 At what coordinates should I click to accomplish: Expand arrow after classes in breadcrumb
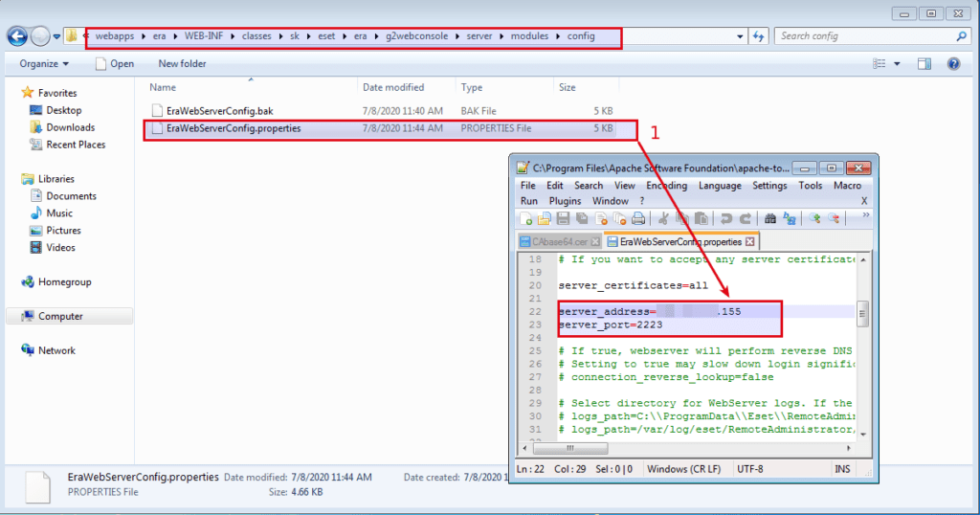(280, 36)
